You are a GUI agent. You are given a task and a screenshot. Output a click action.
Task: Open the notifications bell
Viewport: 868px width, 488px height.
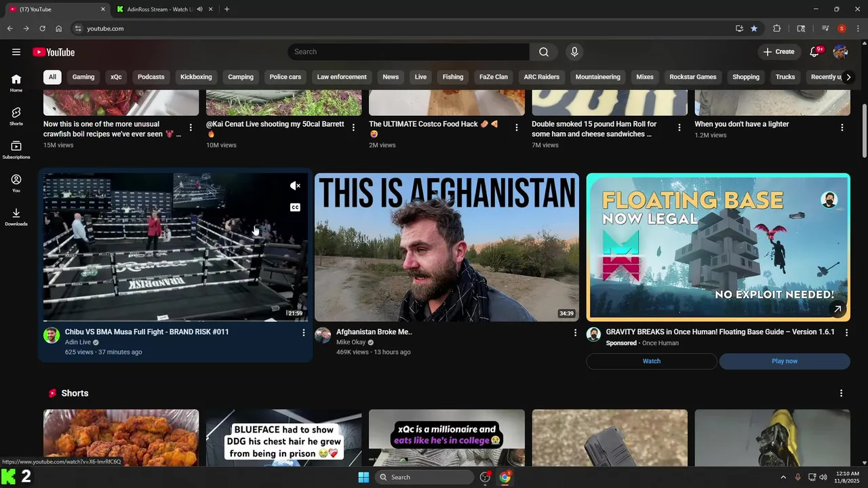tap(815, 52)
